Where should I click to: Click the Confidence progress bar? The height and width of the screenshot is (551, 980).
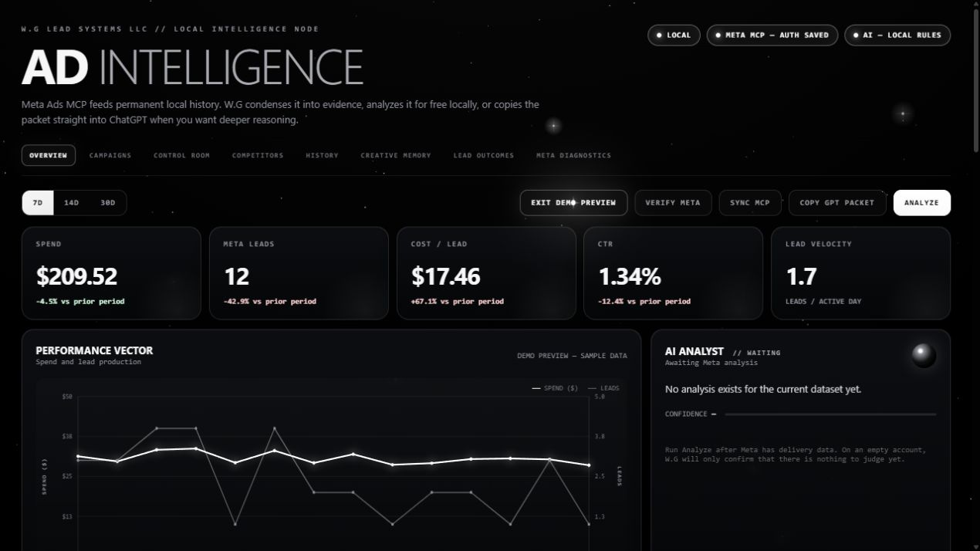point(830,414)
